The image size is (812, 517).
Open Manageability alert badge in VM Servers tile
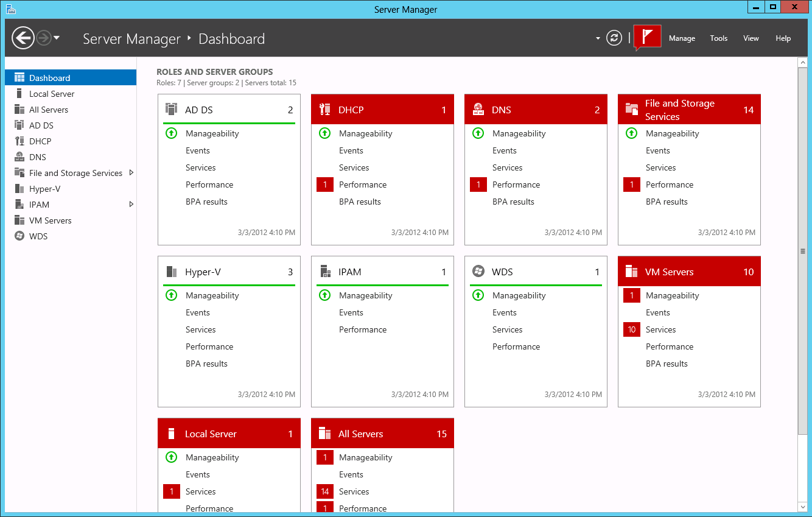(x=632, y=295)
